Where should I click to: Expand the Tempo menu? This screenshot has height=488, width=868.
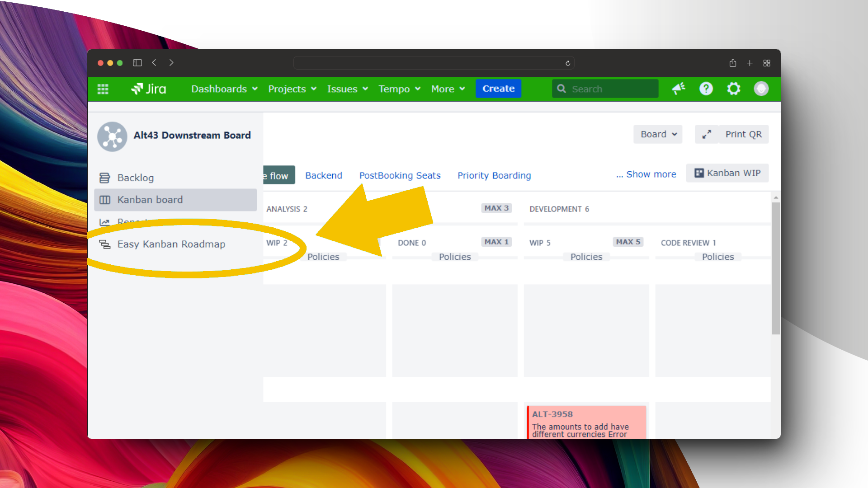tap(399, 89)
